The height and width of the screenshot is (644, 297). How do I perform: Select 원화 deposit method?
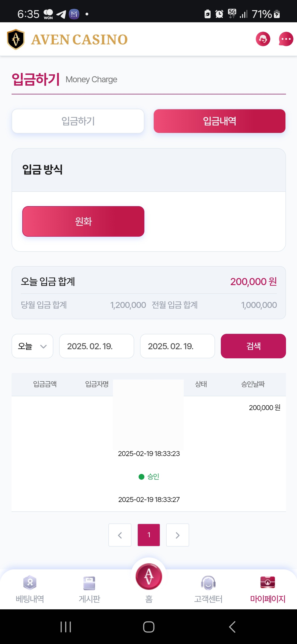[x=83, y=221]
